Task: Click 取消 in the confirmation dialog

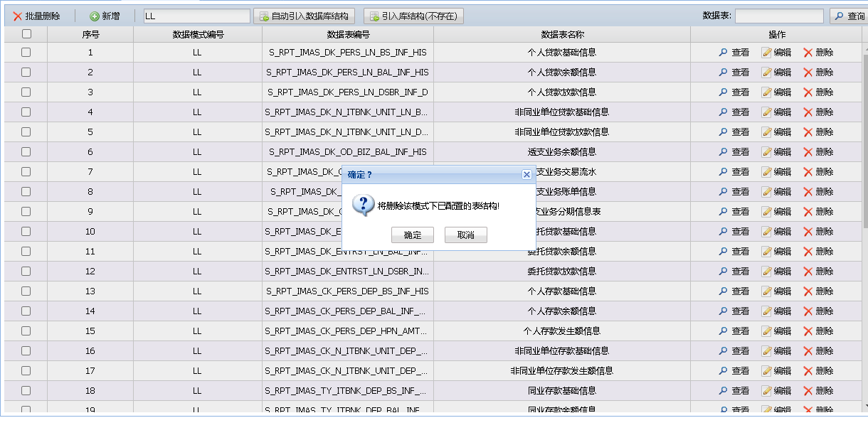Action: click(x=466, y=235)
